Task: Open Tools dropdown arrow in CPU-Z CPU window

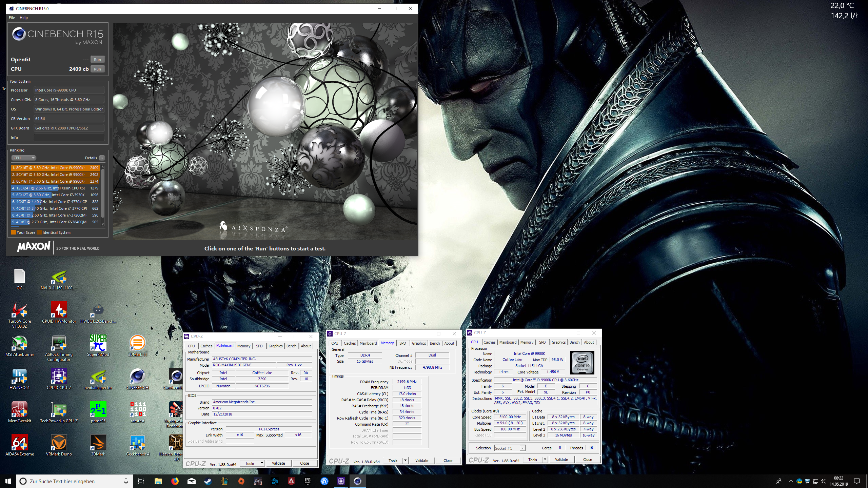Action: click(x=545, y=460)
